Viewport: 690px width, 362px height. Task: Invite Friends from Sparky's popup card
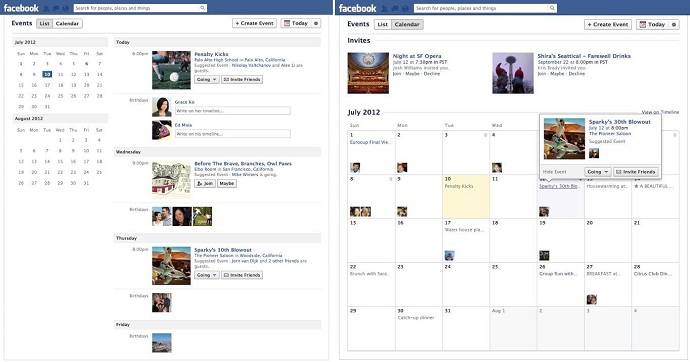click(x=636, y=172)
